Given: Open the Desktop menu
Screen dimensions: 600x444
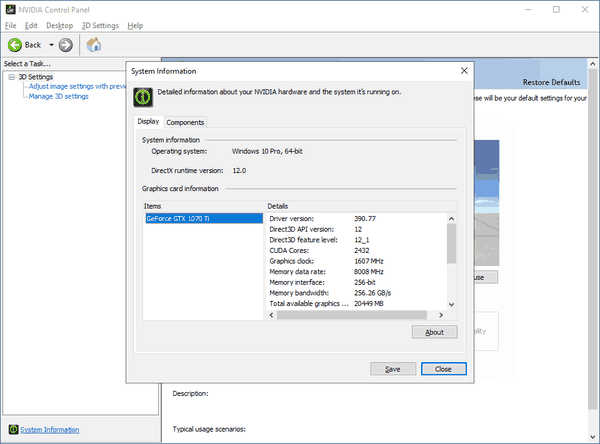Looking at the screenshot, I should pyautogui.click(x=59, y=26).
